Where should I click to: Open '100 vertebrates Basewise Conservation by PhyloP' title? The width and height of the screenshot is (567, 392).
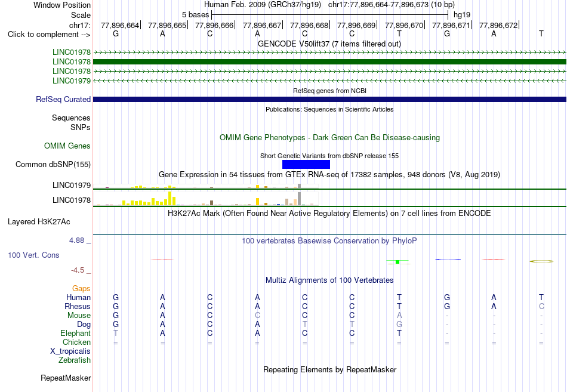click(329, 241)
